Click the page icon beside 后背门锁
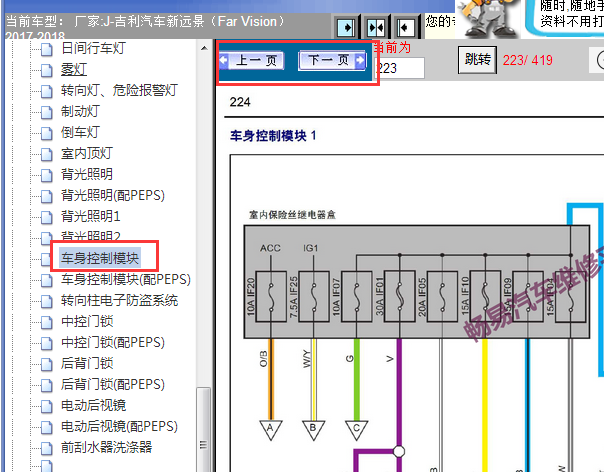This screenshot has width=604, height=472. point(47,364)
